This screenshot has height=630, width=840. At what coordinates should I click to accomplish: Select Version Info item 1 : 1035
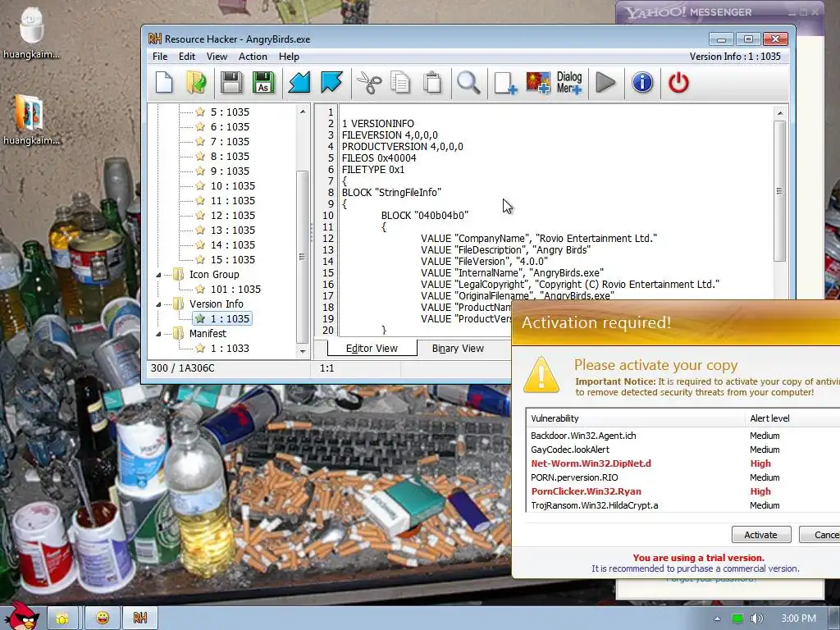230,318
